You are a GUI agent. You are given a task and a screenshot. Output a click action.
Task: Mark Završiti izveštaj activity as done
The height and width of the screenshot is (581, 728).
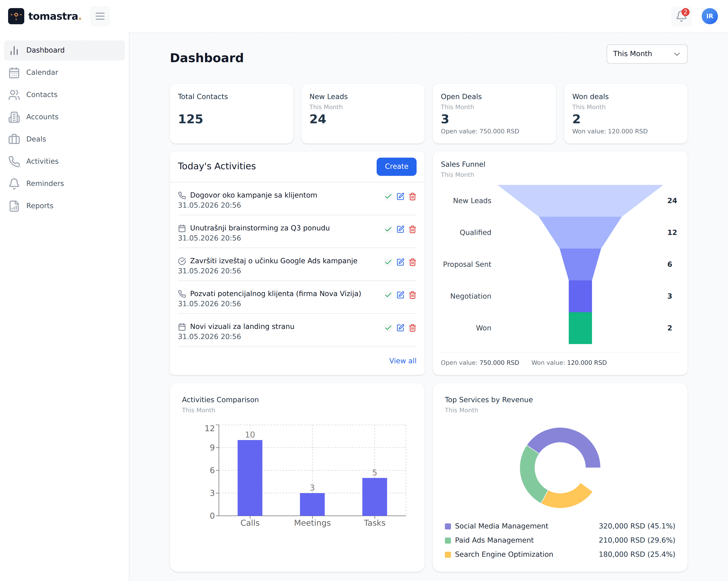click(x=388, y=262)
